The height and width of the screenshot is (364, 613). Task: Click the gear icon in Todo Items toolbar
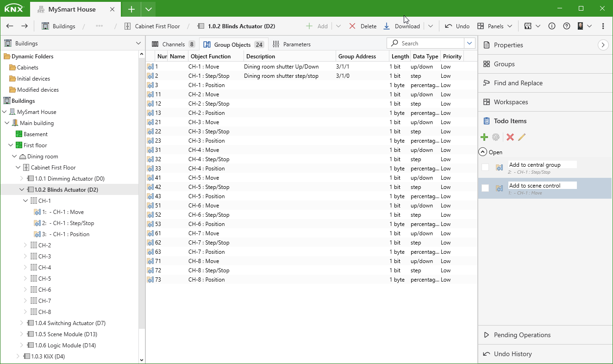pos(496,137)
